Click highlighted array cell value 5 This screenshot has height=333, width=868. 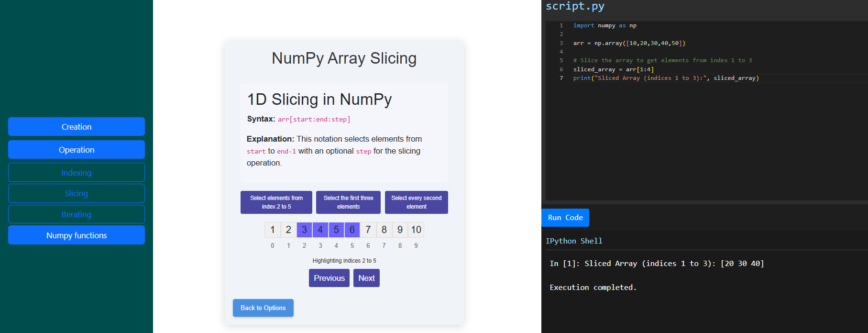(336, 230)
